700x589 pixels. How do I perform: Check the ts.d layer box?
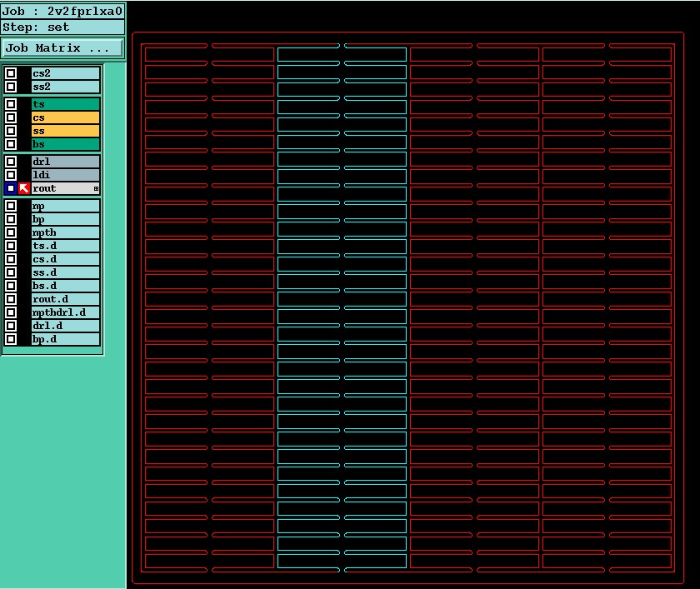11,246
